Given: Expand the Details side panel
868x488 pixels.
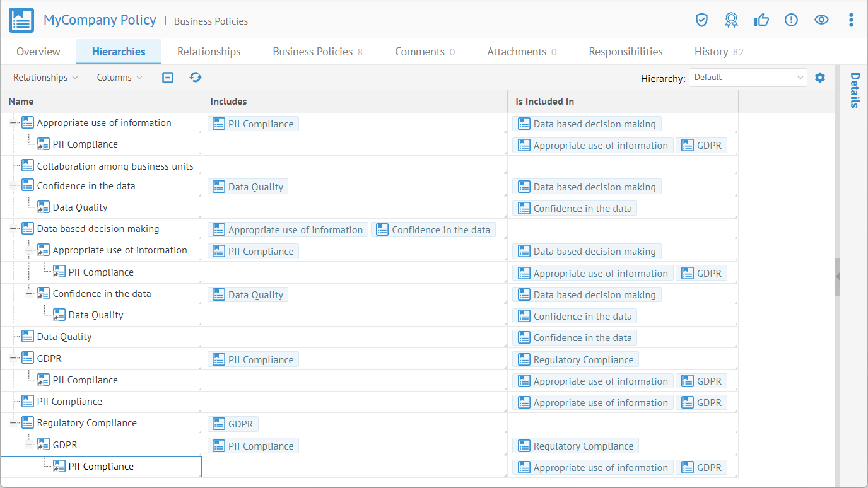Looking at the screenshot, I should [x=854, y=90].
